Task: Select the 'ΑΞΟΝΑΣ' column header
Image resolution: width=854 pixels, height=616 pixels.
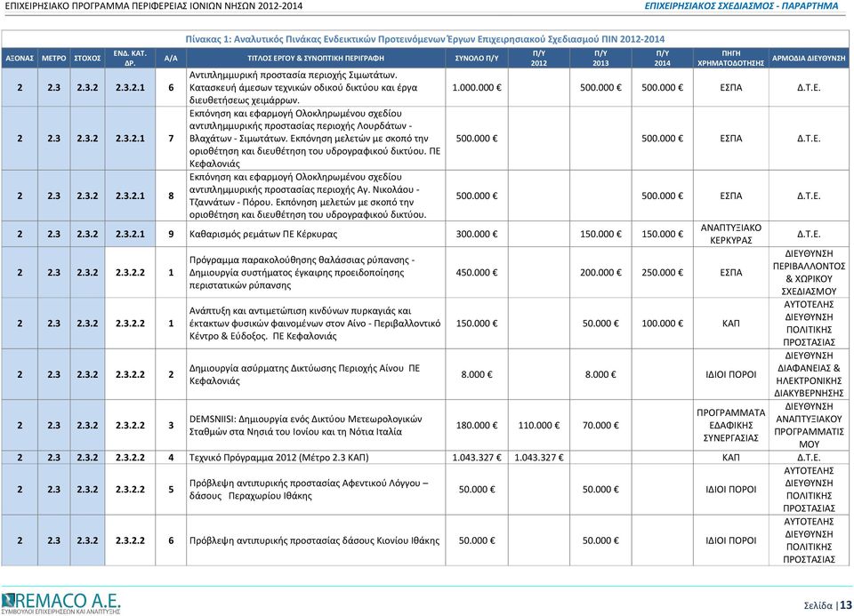Action: pyautogui.click(x=20, y=59)
